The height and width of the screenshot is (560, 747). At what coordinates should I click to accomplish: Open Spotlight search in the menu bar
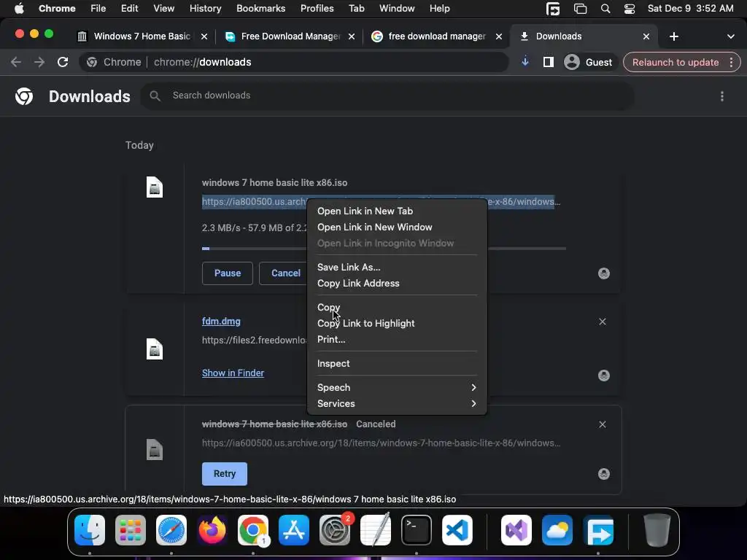pos(605,9)
